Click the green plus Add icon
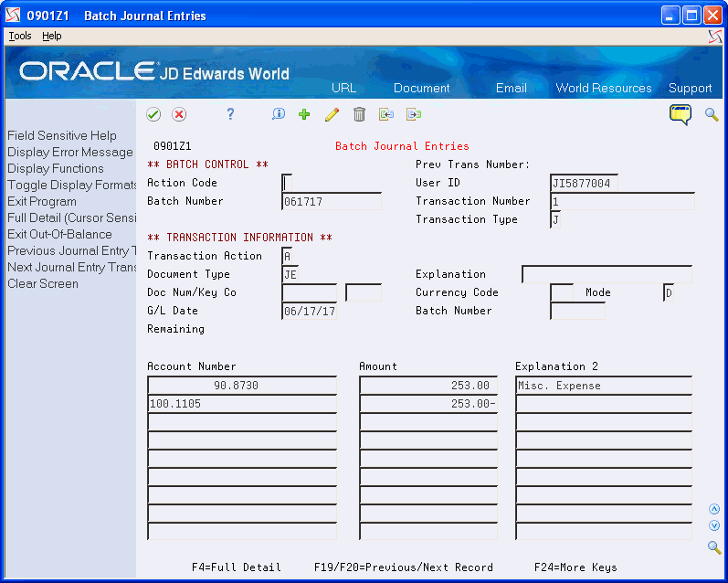728x583 pixels. 304,114
